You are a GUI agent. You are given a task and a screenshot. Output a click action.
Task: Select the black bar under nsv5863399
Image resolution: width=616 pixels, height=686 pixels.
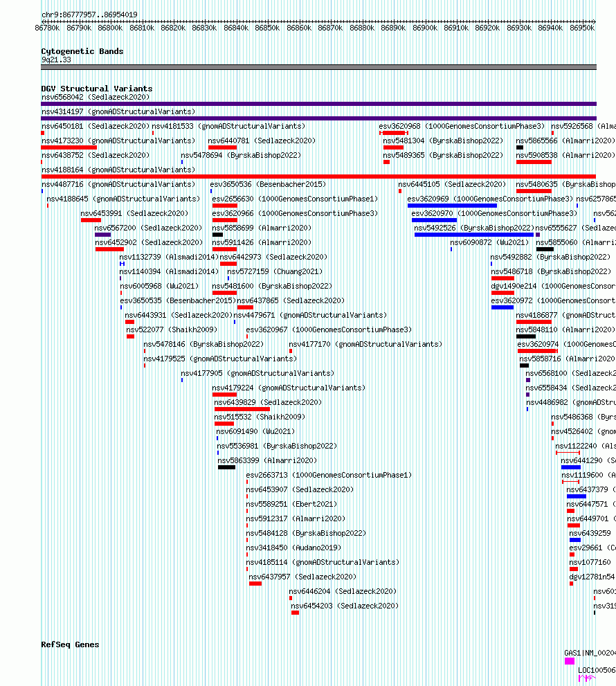coord(226,467)
